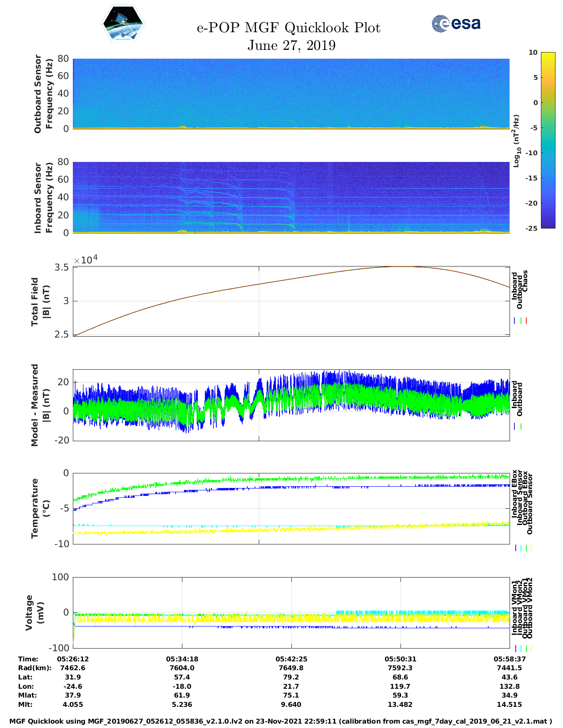This screenshot has width=563, height=728.
Task: Click the Rad(km) row label
Action: [35, 668]
